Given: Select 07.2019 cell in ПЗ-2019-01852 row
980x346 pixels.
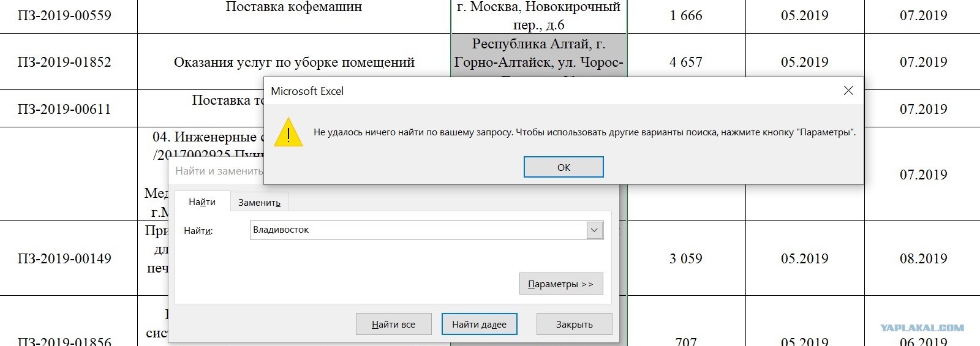Looking at the screenshot, I should [923, 62].
